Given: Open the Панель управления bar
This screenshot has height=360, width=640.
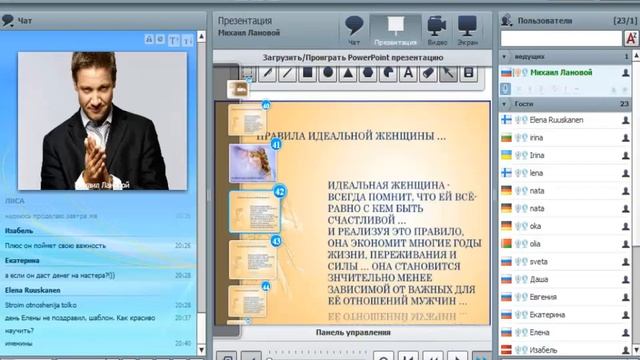Looking at the screenshot, I should click(x=353, y=332).
